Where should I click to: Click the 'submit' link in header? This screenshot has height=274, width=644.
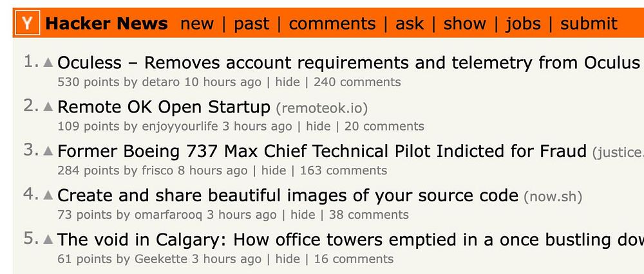(x=589, y=24)
